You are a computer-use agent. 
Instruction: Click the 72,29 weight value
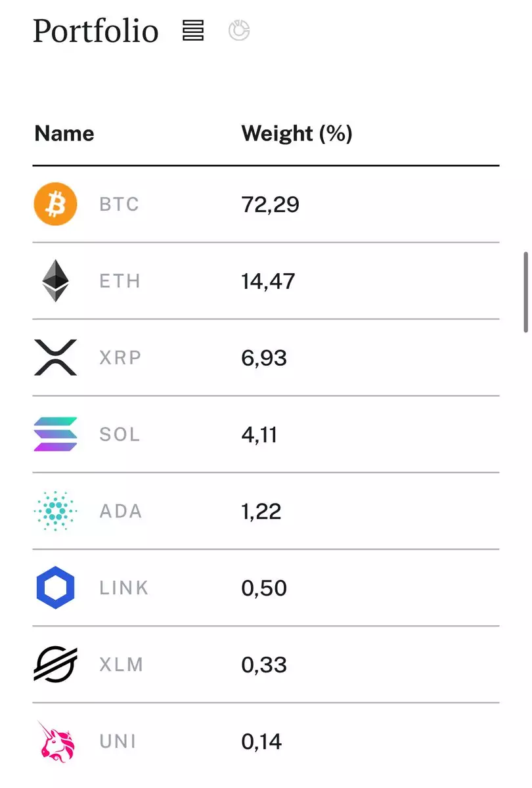click(x=271, y=204)
